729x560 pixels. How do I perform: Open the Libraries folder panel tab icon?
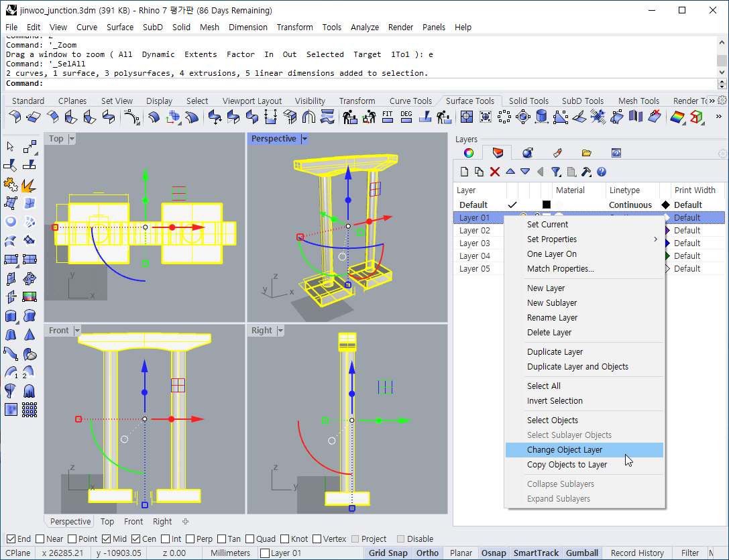pos(587,152)
